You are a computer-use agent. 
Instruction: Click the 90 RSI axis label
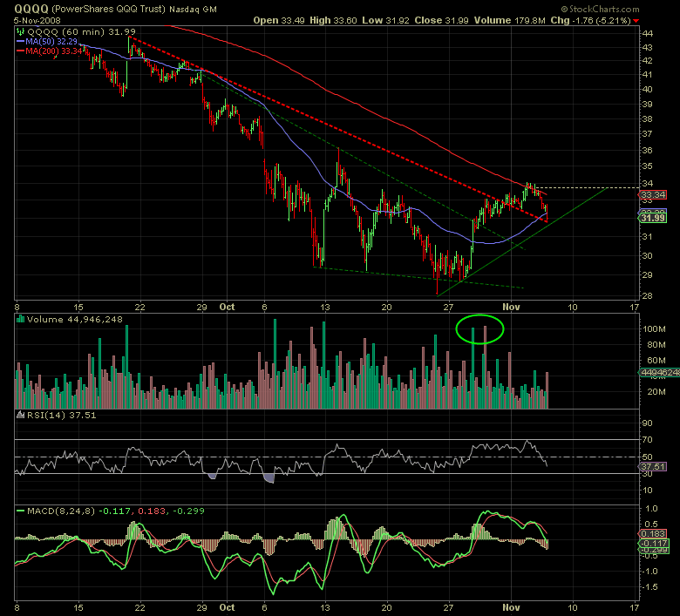[648, 423]
